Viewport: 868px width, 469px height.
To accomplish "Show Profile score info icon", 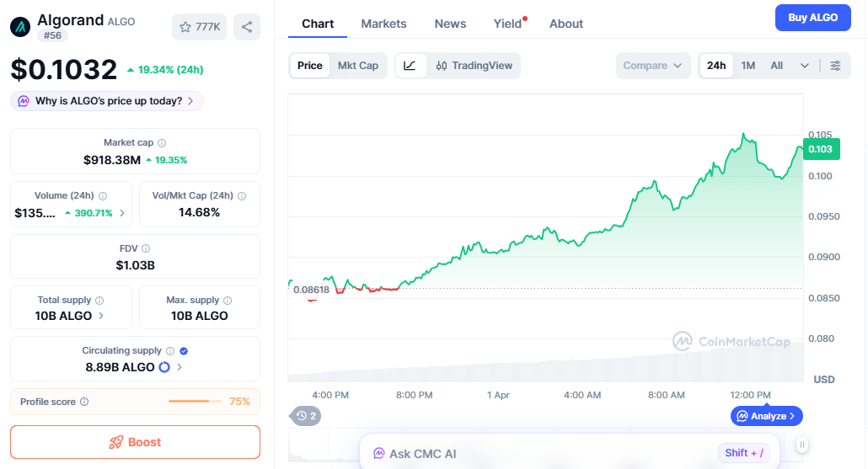I will pyautogui.click(x=84, y=402).
